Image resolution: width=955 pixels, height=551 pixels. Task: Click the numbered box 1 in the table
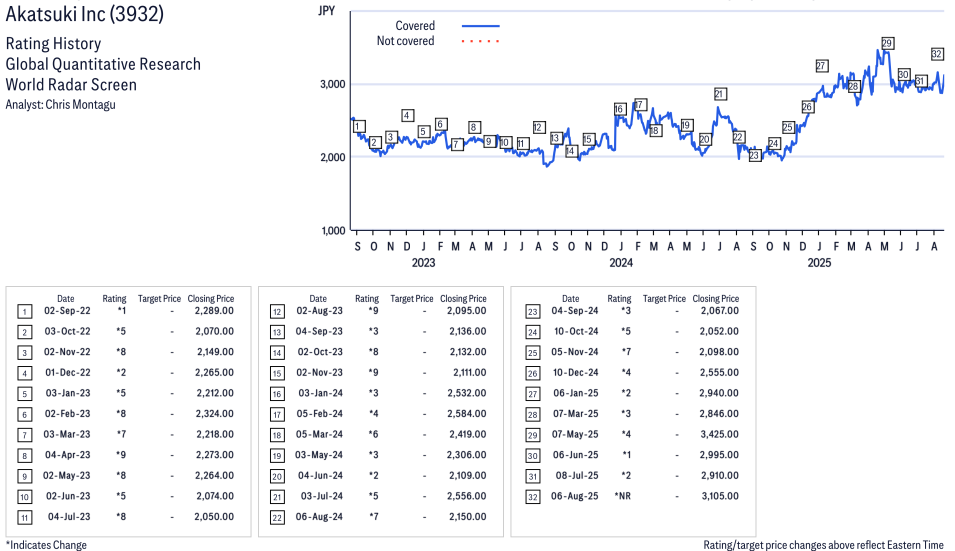click(x=24, y=312)
